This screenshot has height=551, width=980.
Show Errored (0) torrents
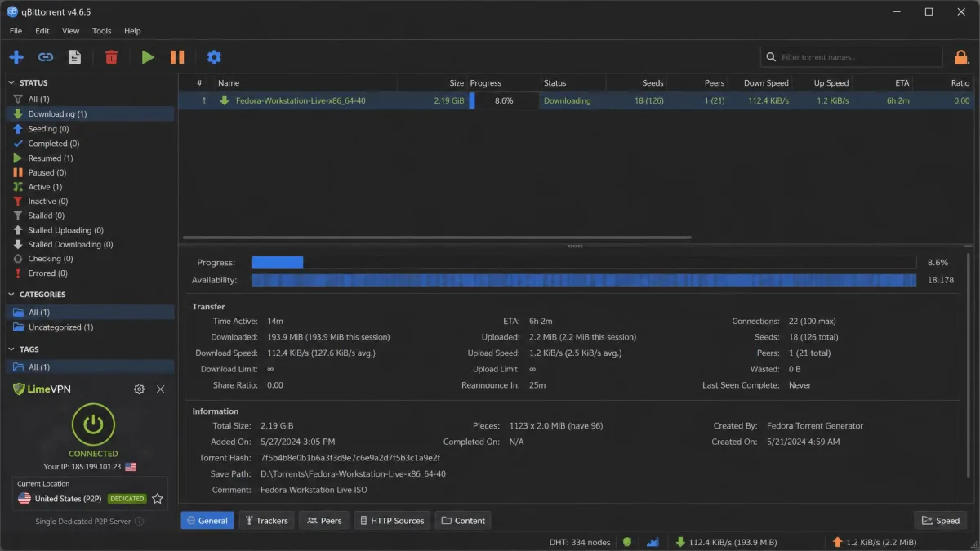(90, 273)
